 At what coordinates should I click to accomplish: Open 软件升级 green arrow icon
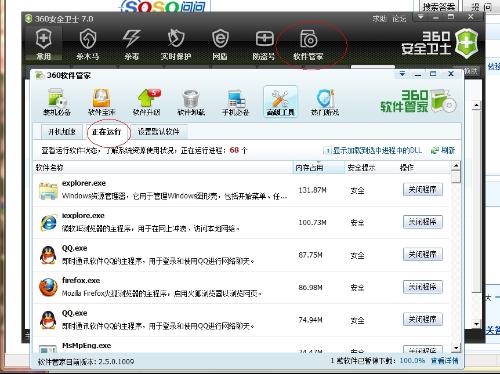pyautogui.click(x=147, y=102)
